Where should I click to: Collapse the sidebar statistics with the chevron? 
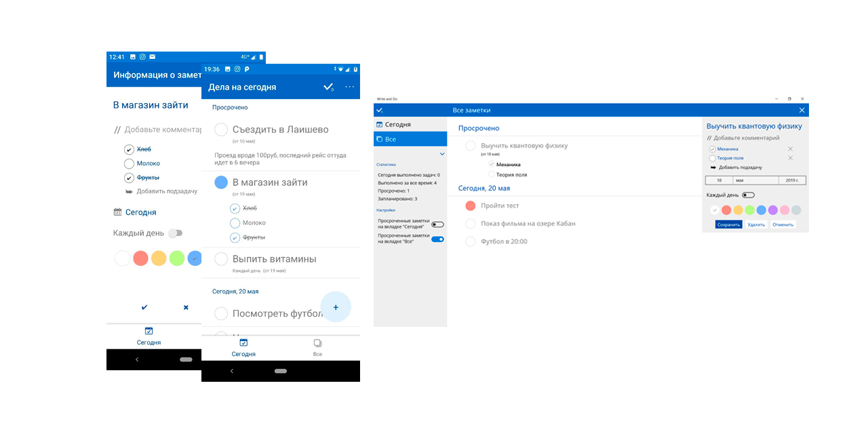(x=441, y=154)
